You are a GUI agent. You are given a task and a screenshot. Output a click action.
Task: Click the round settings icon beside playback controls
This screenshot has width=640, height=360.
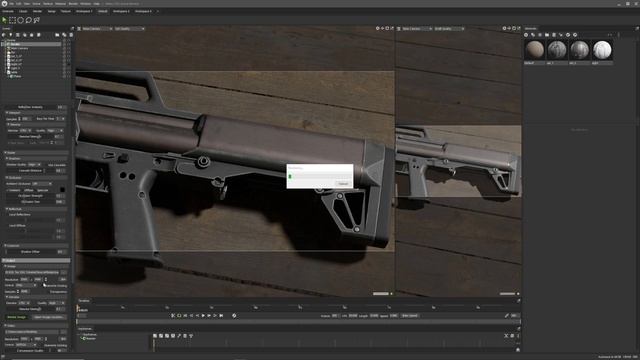[x=234, y=316]
